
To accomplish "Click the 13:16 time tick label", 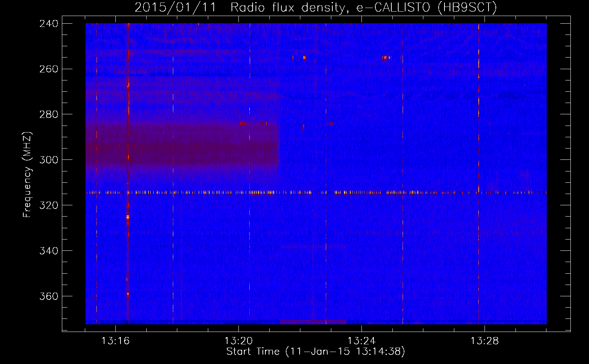I will coord(115,341).
